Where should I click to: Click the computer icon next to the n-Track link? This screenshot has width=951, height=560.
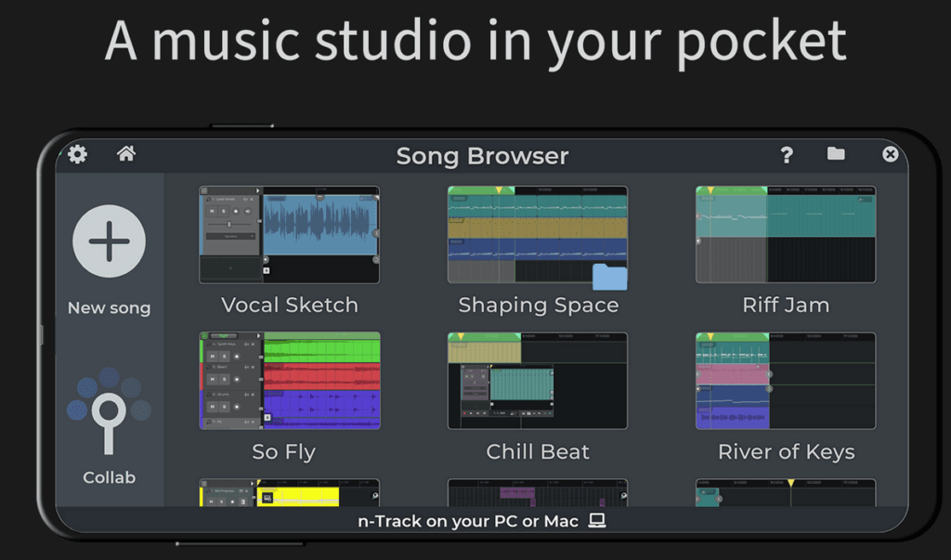[598, 521]
